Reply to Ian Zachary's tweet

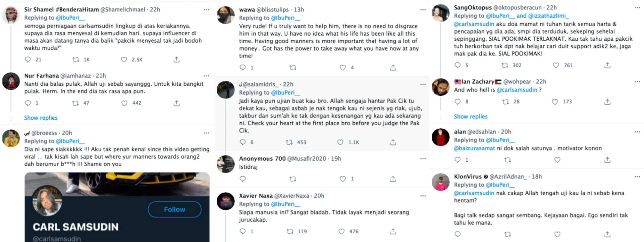pos(458,102)
